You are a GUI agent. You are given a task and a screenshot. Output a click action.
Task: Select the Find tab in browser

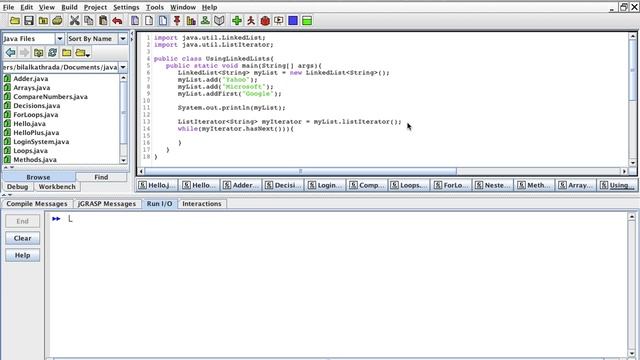(101, 177)
